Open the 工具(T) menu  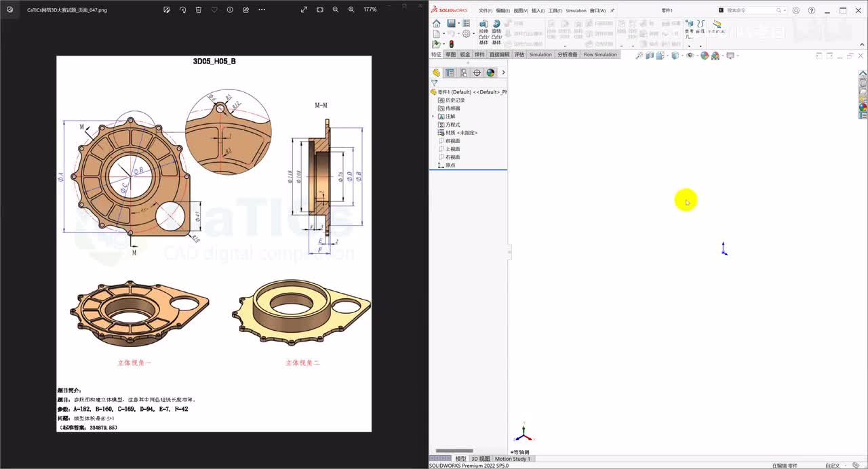[555, 10]
